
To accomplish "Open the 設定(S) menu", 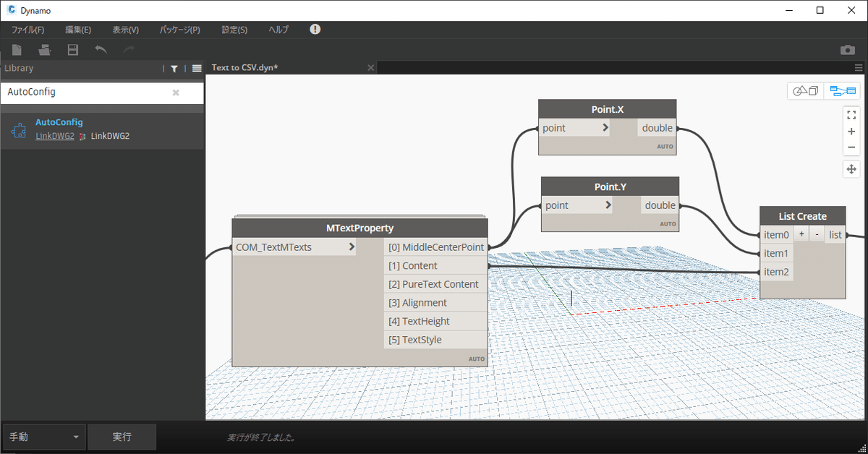I will tap(234, 30).
